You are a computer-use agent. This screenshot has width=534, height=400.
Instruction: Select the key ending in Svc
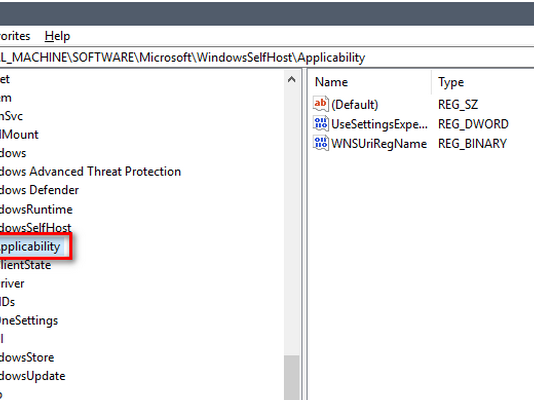[x=11, y=116]
